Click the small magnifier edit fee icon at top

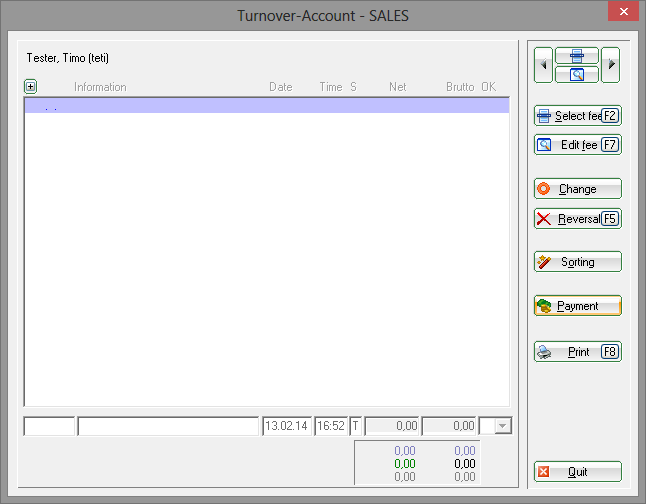point(577,75)
